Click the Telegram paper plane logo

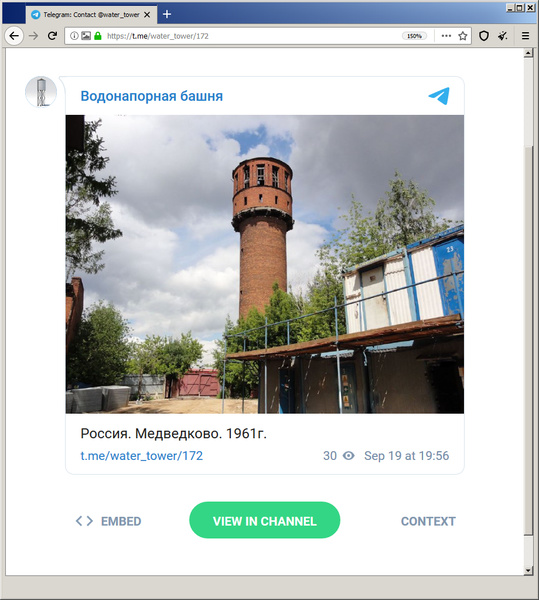pyautogui.click(x=439, y=96)
